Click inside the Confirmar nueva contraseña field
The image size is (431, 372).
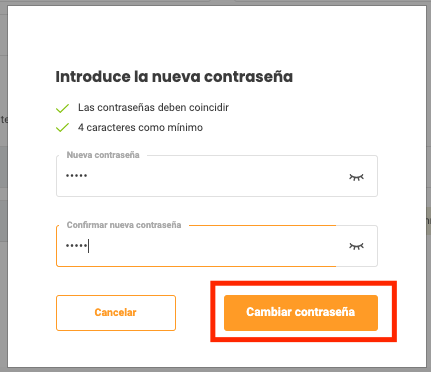[217, 246]
